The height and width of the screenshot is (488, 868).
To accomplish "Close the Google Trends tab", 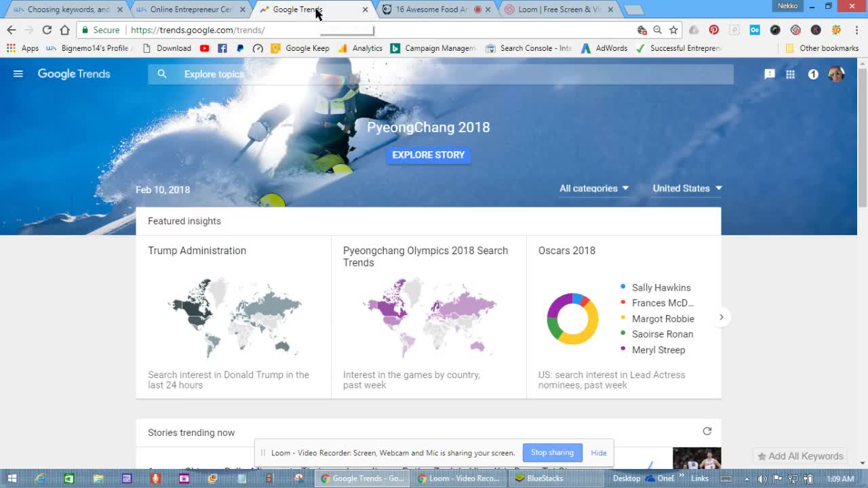I will point(366,9).
